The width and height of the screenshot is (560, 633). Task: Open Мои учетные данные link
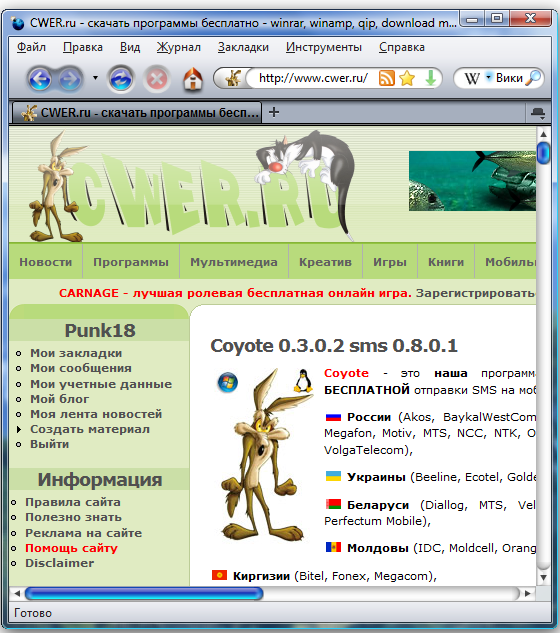[101, 384]
